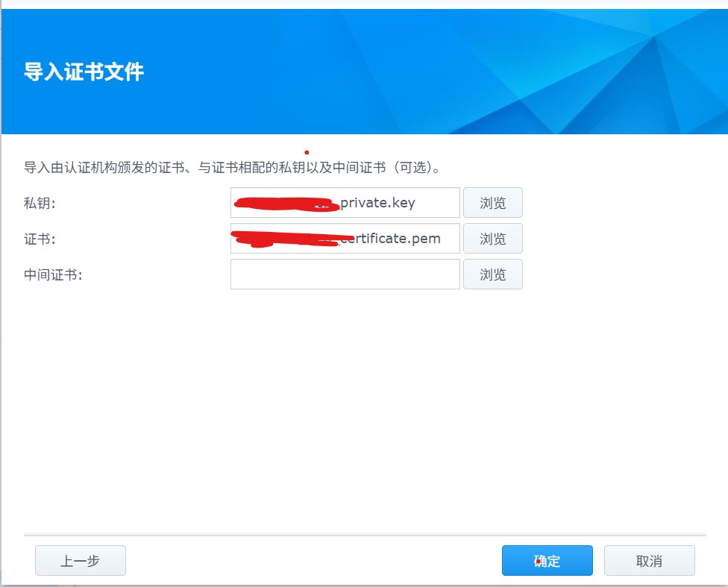This screenshot has height=587, width=728.
Task: Click the 'certificate.pem' filename text
Action: (392, 239)
